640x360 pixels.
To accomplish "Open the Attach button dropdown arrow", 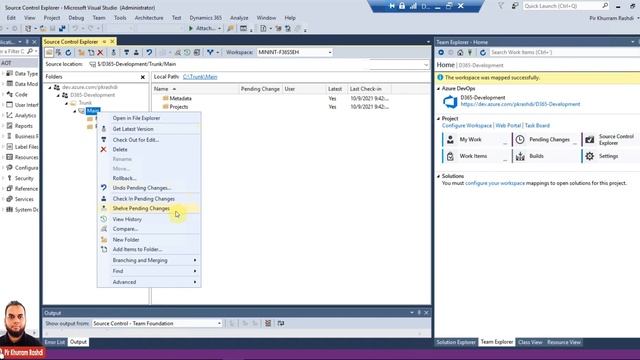I will point(219,29).
